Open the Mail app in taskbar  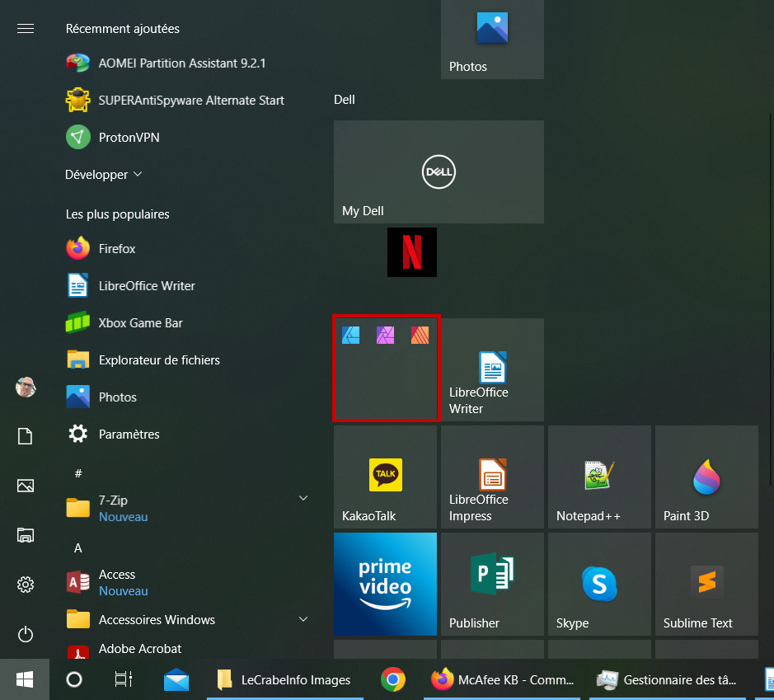point(176,679)
